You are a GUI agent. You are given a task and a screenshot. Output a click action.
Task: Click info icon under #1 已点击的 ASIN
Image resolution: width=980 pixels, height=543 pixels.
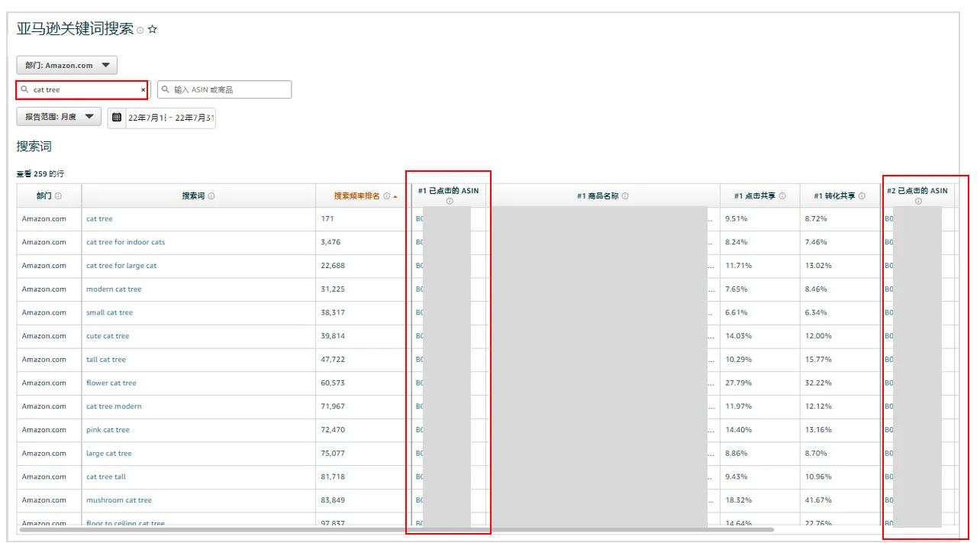pyautogui.click(x=449, y=202)
